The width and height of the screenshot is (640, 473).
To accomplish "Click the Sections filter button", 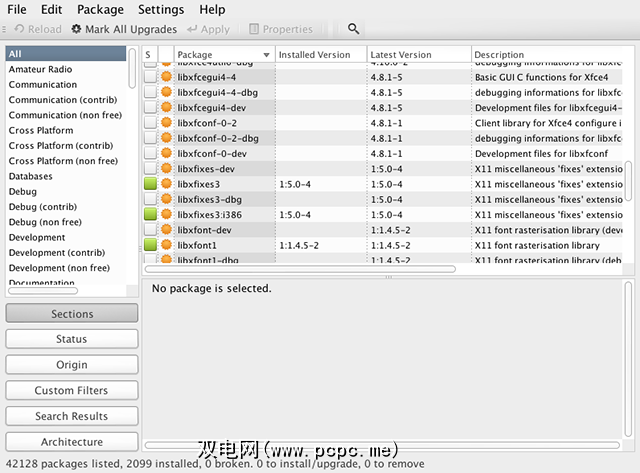I will tap(72, 313).
